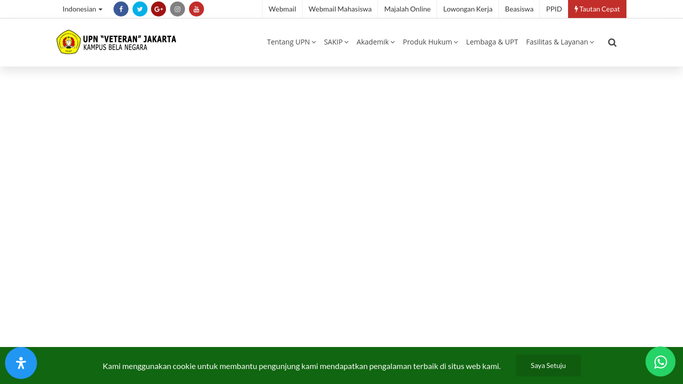Go to Lembaga & UPT page
683x384 pixels.
click(x=492, y=42)
